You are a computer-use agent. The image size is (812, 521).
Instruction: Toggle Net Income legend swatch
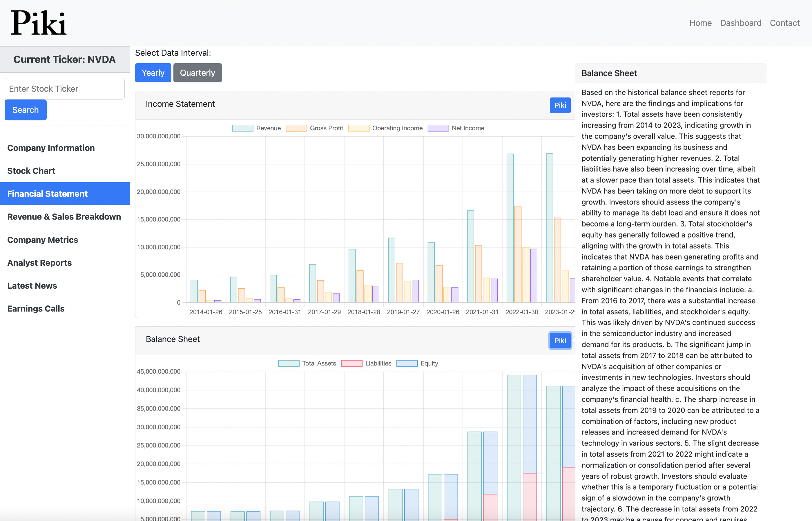point(438,128)
